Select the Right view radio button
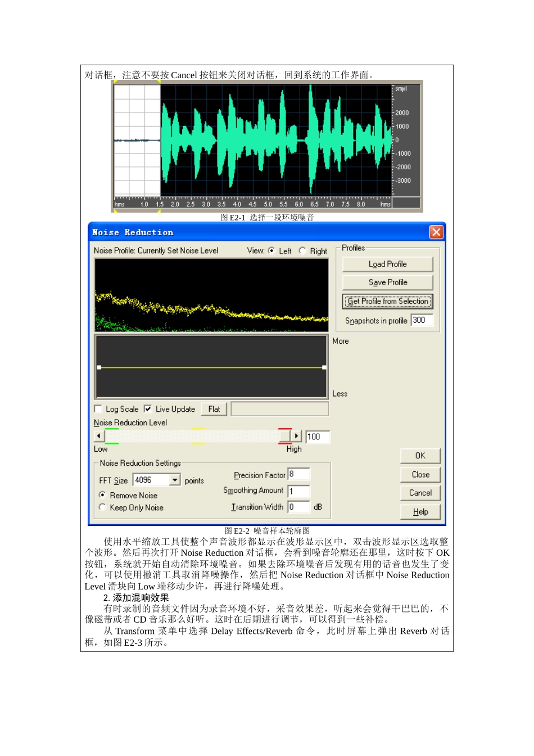534x756 pixels. click(302, 251)
